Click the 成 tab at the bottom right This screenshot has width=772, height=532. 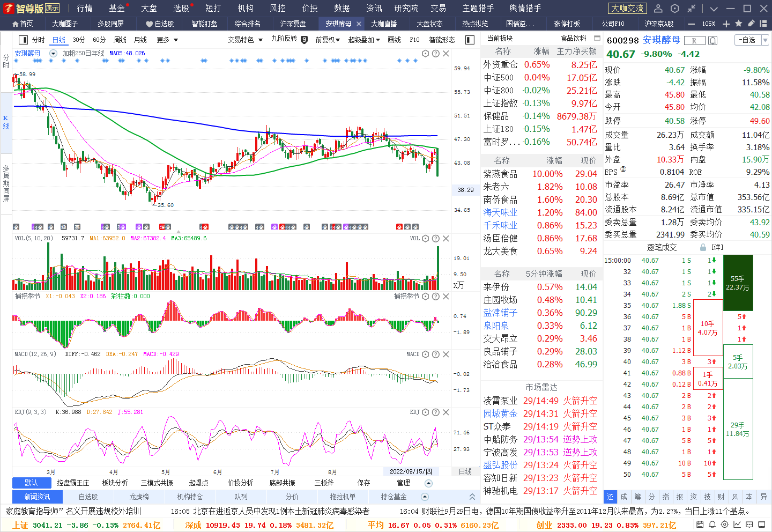point(623,497)
